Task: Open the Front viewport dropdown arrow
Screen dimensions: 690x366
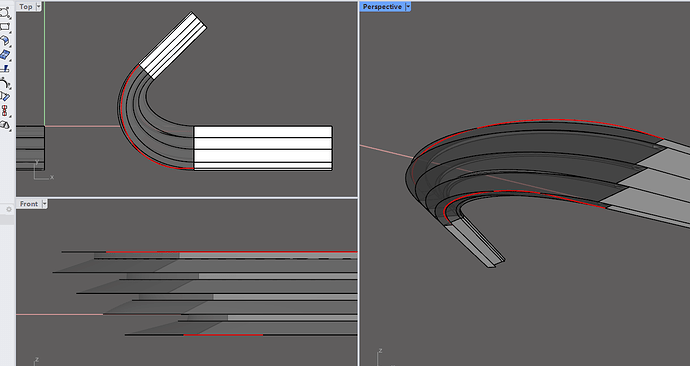Action: pyautogui.click(x=44, y=204)
